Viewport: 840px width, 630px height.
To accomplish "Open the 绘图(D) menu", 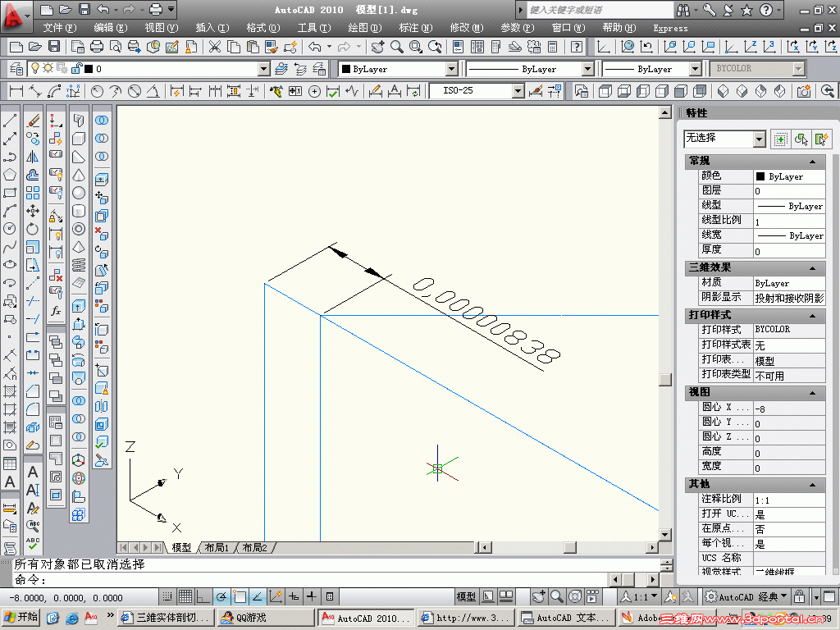I will coord(365,28).
